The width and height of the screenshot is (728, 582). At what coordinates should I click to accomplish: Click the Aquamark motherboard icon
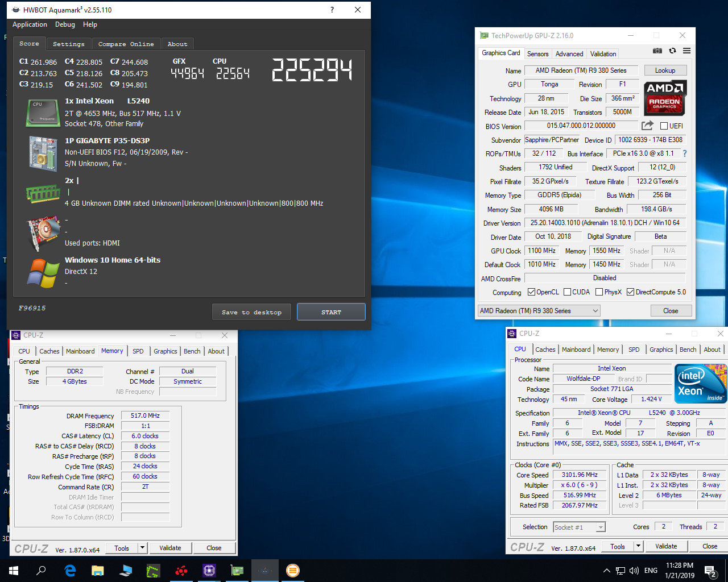(43, 153)
